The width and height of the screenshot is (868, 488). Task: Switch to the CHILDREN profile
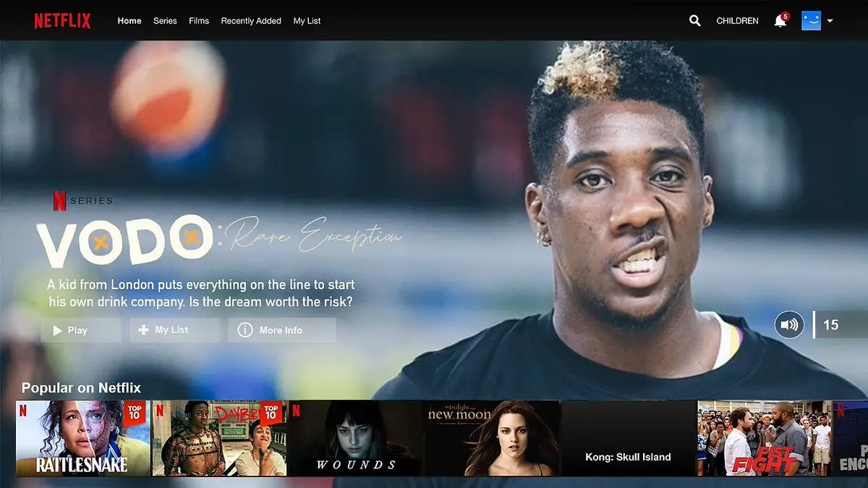(x=737, y=21)
